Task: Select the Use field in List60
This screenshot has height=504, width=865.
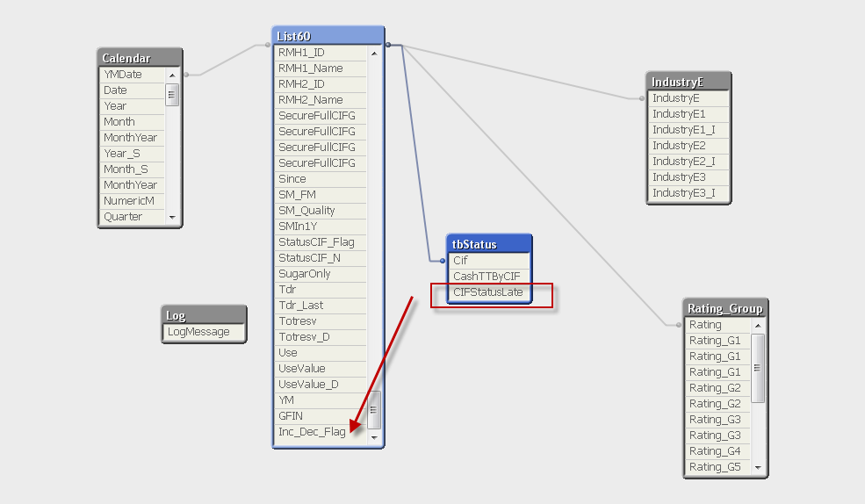Action: point(321,353)
